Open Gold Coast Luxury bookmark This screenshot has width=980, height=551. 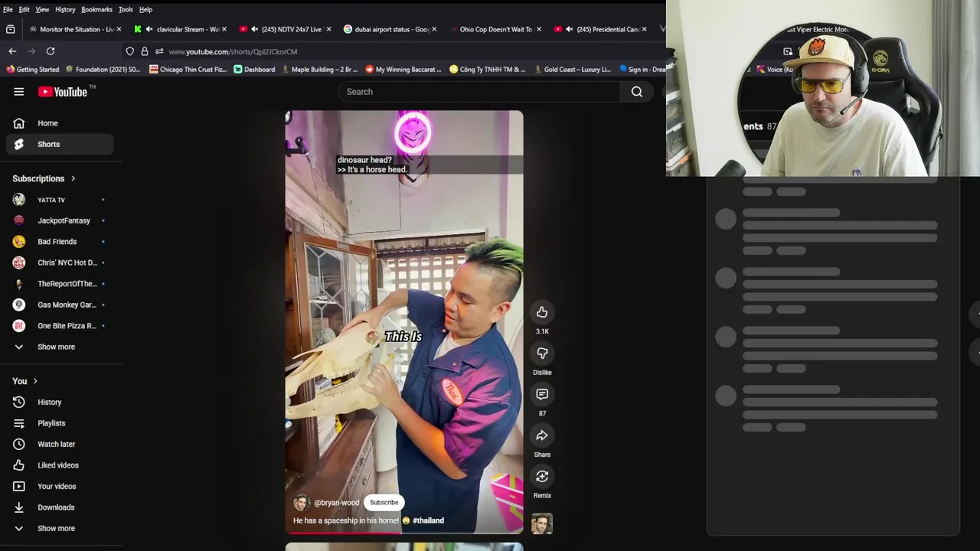(x=572, y=70)
